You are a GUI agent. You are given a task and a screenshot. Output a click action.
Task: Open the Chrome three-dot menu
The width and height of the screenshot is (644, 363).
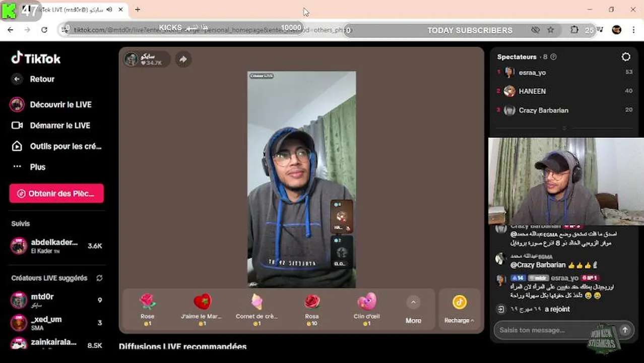(633, 30)
